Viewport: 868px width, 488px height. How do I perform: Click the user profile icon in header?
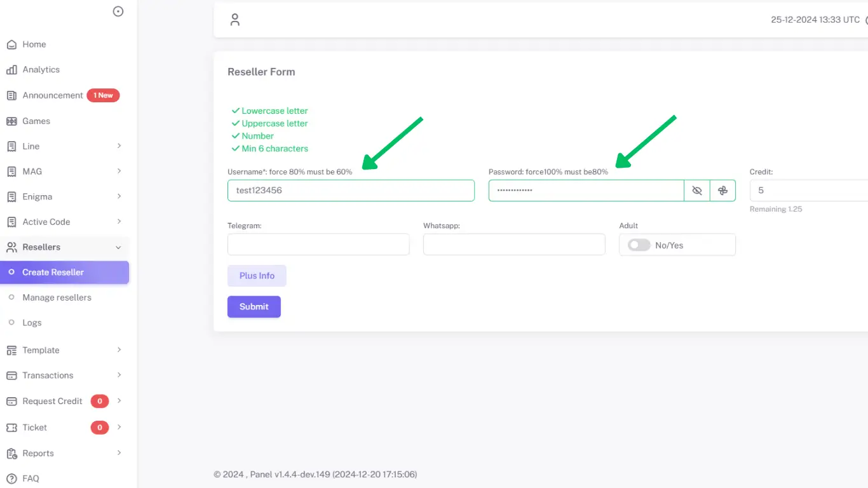point(235,20)
